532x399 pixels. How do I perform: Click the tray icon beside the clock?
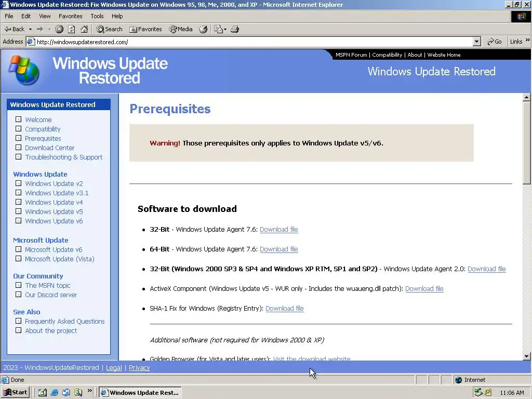[488, 392]
